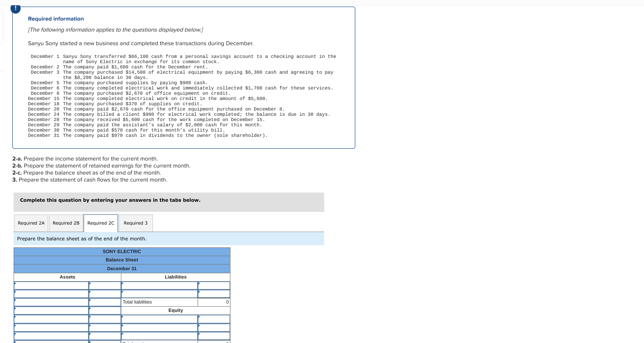Open the Required 2A tab
This screenshot has width=644, height=343.
click(x=31, y=223)
